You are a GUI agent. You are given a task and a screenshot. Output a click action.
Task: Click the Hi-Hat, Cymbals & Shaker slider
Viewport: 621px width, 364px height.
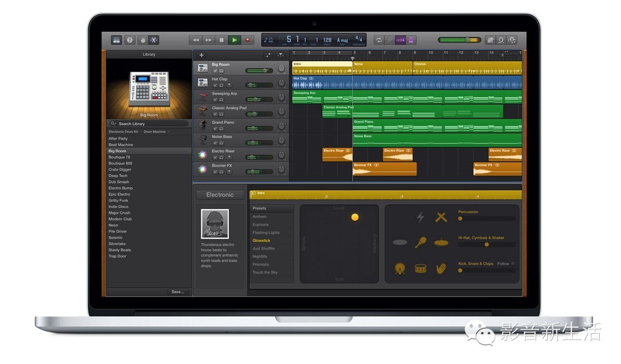tap(487, 245)
